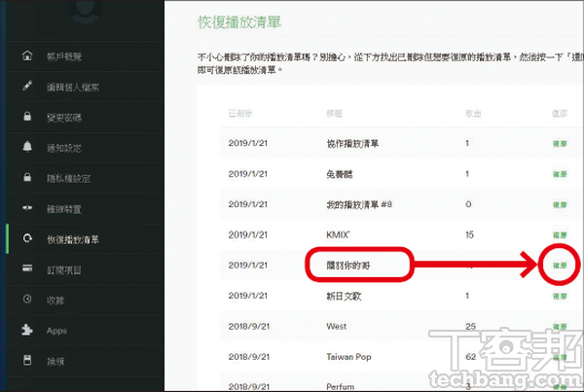Click the 2018/9/21 date for West

coord(249,327)
